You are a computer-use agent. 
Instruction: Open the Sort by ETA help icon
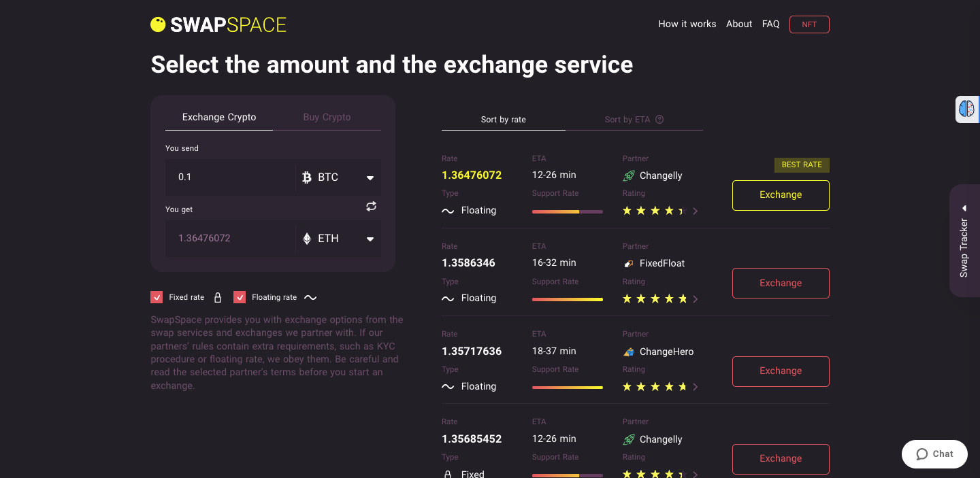(x=659, y=120)
